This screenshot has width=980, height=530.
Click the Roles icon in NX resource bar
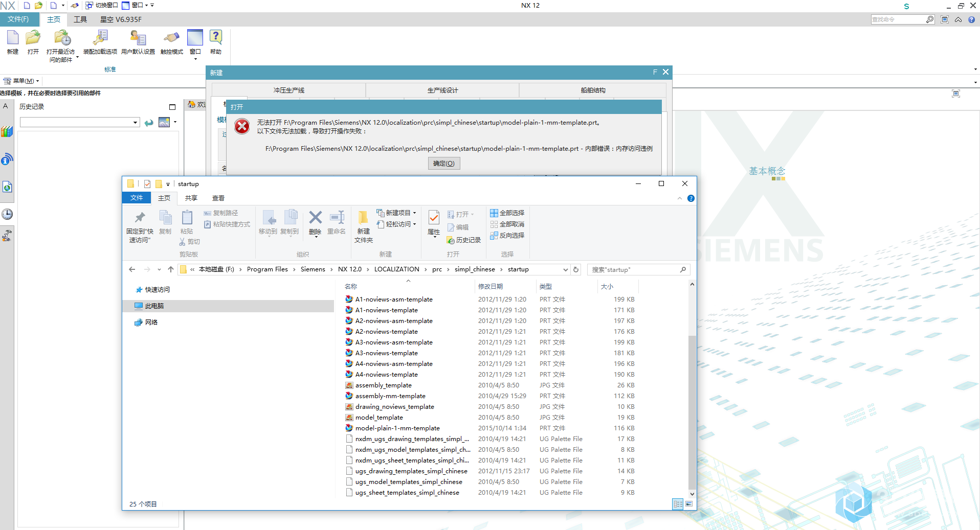pyautogui.click(x=7, y=236)
